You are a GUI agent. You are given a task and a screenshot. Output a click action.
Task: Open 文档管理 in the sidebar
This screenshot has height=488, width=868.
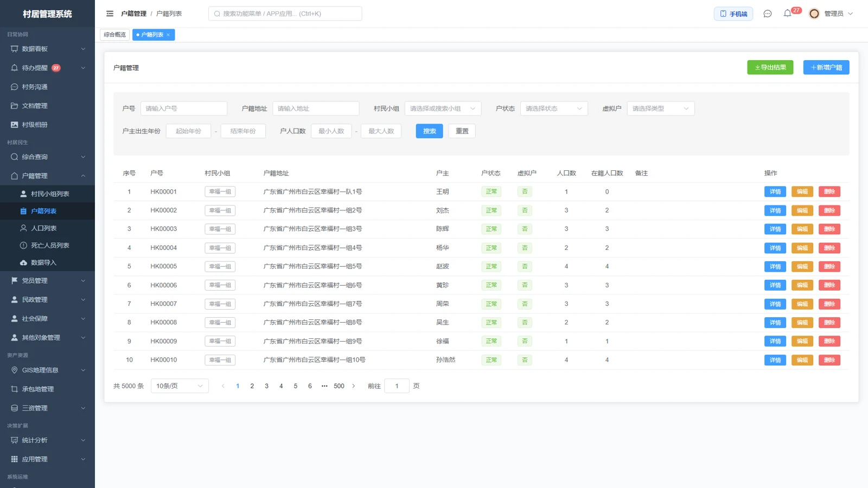click(x=47, y=106)
